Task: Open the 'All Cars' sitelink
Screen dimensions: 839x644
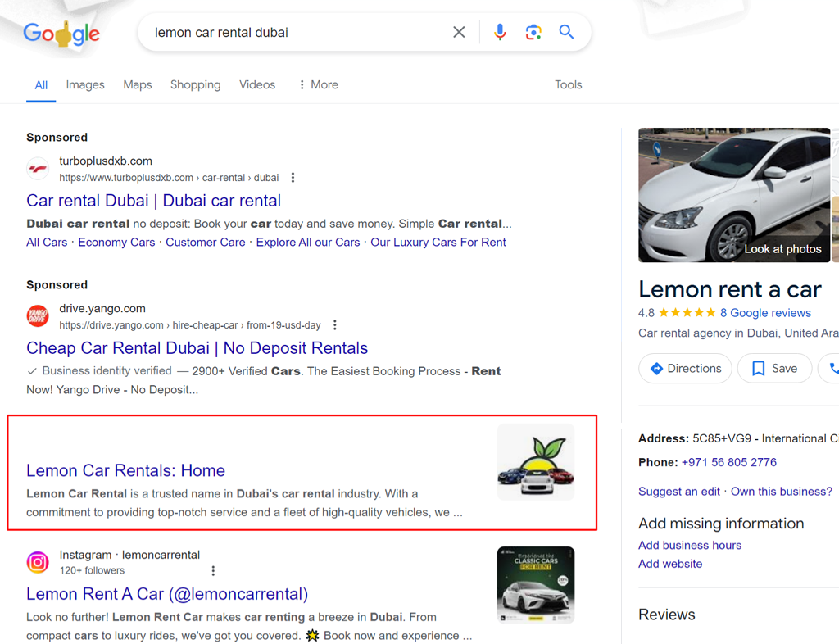Action: 47,243
